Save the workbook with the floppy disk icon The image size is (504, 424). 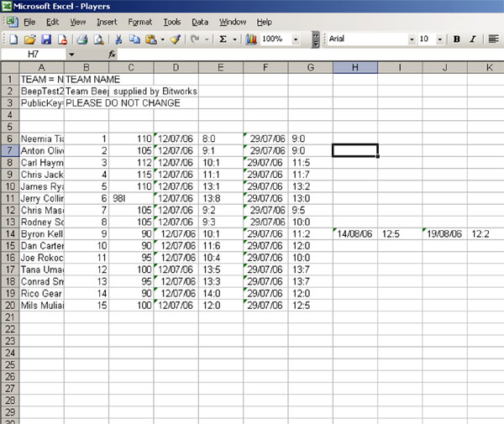pyautogui.click(x=46, y=39)
